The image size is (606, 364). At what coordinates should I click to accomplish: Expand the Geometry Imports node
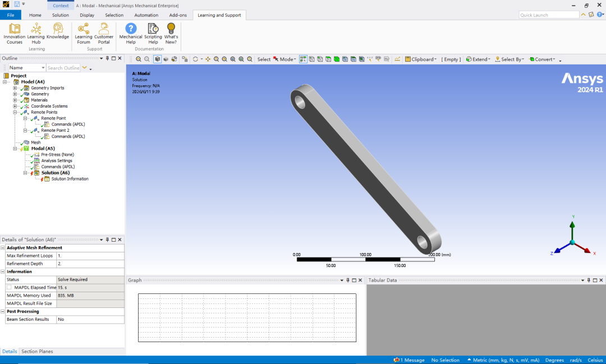pyautogui.click(x=15, y=88)
